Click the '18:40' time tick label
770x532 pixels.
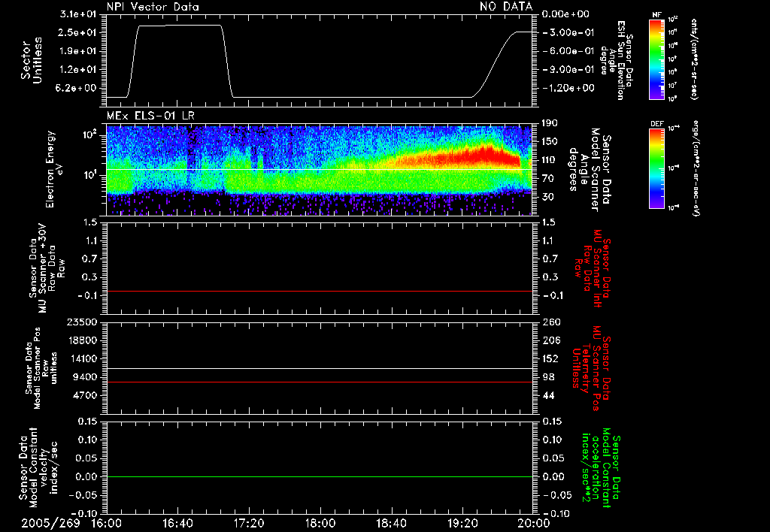(391, 523)
